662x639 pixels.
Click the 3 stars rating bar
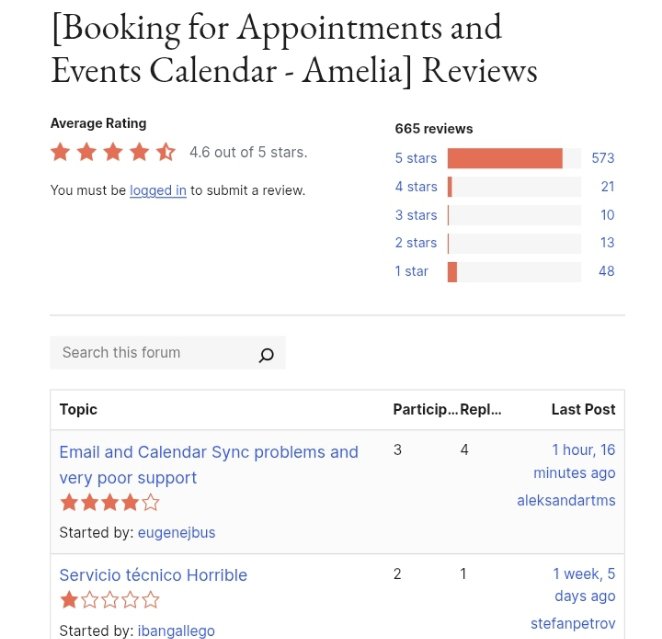point(514,215)
